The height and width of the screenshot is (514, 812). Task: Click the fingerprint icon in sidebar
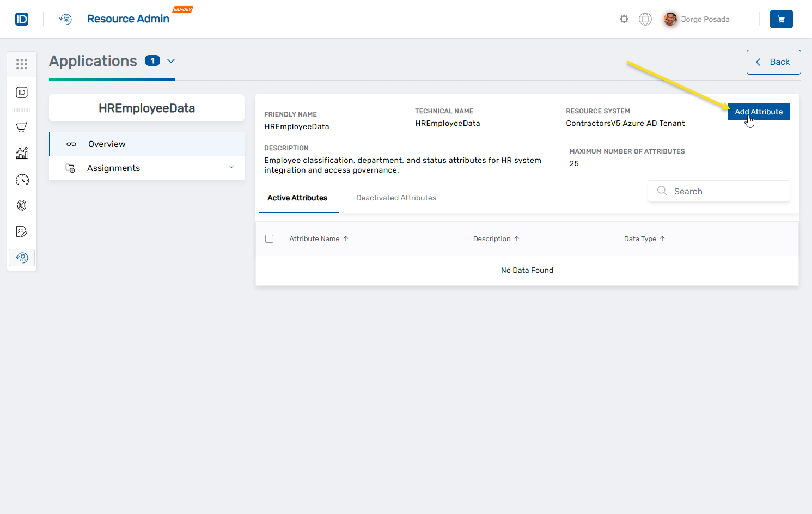(22, 205)
